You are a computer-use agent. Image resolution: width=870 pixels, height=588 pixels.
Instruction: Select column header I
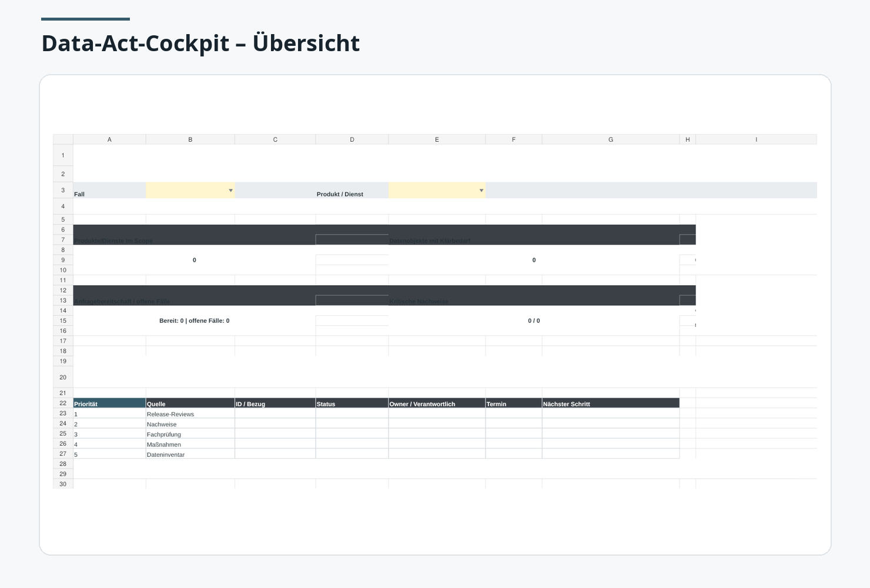tap(757, 139)
